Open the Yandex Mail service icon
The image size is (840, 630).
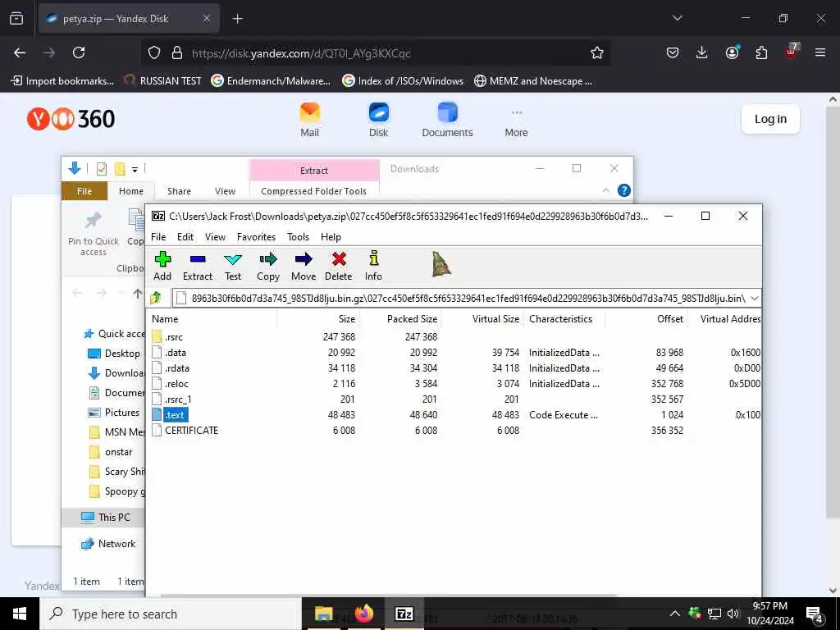(309, 120)
